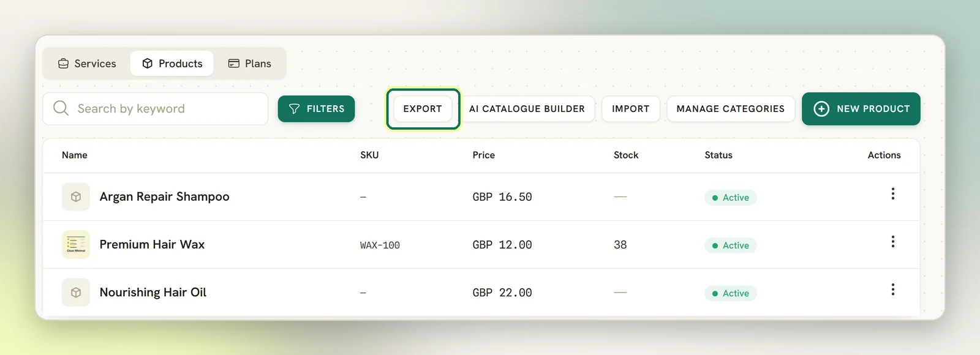Click the GBP 22.00 price
Viewport: 980px width, 355px height.
pyautogui.click(x=502, y=293)
